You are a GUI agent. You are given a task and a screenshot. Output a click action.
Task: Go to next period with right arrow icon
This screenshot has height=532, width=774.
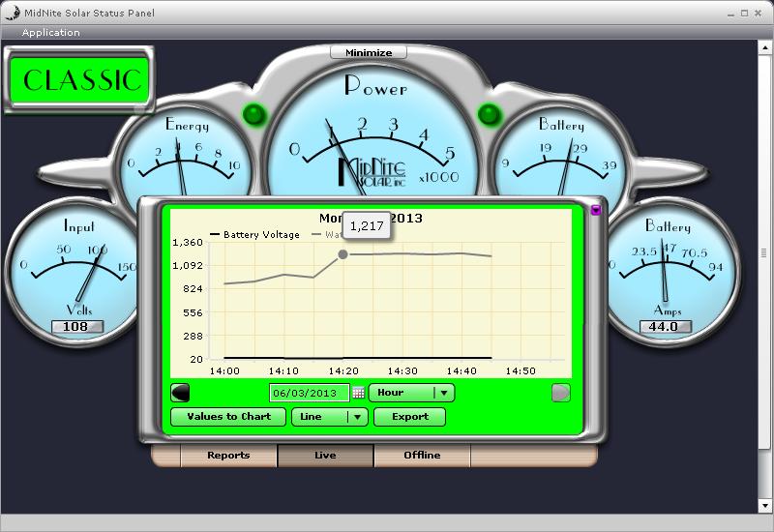561,393
